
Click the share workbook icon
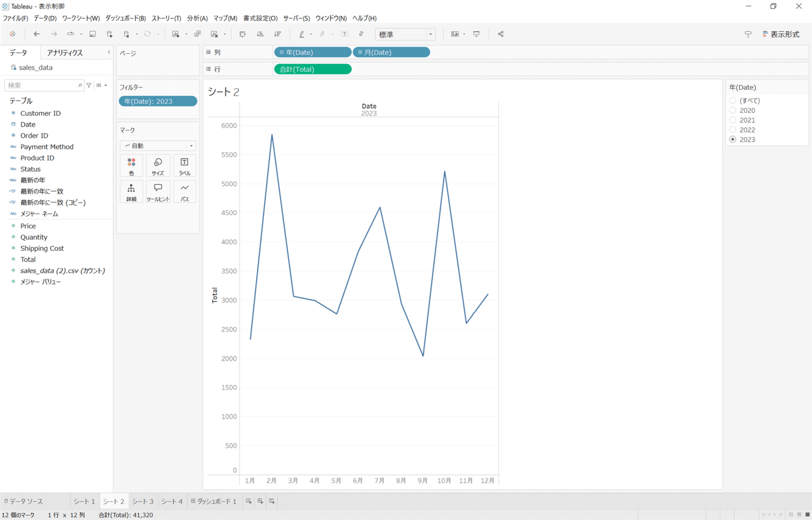pyautogui.click(x=501, y=34)
